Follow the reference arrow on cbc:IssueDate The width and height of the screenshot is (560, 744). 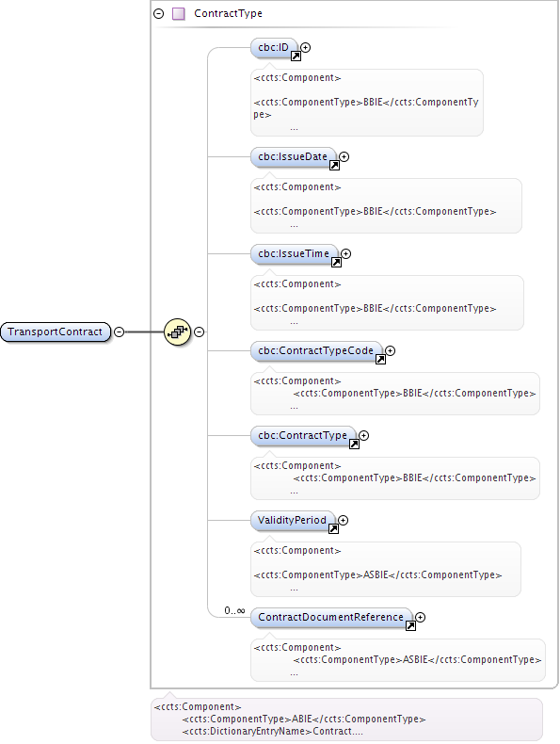(334, 165)
